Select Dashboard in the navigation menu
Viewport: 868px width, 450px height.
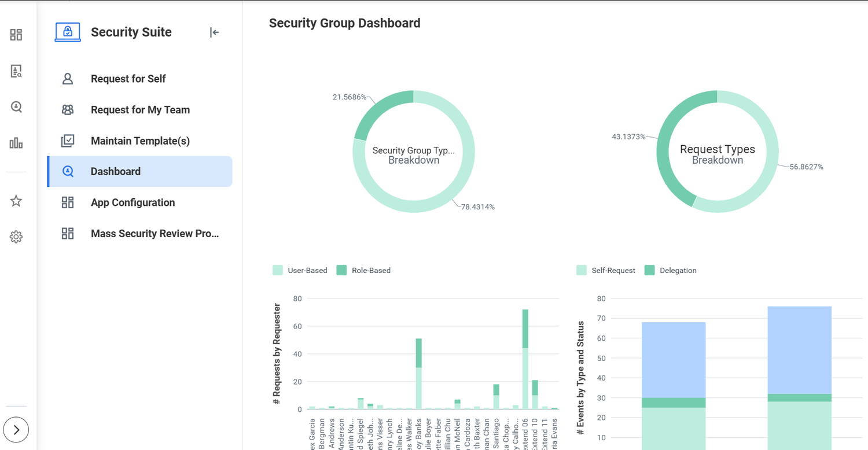point(115,171)
